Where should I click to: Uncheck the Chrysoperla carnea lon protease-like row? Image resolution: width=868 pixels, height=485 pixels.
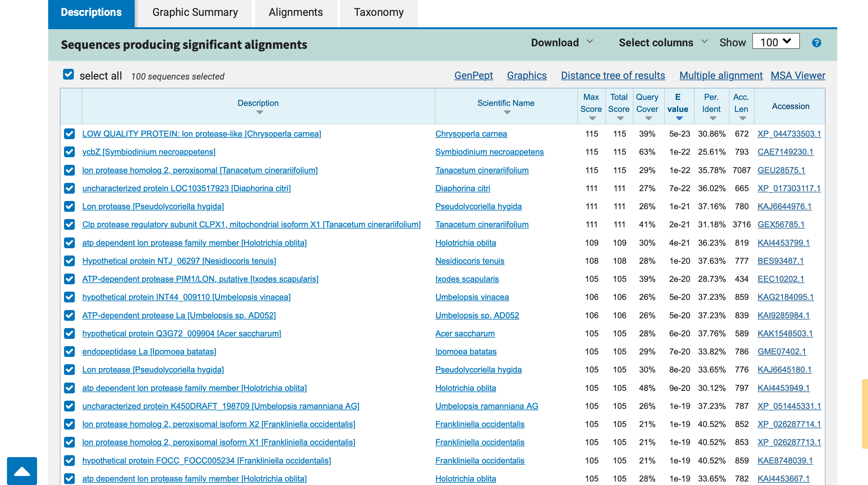click(x=69, y=134)
